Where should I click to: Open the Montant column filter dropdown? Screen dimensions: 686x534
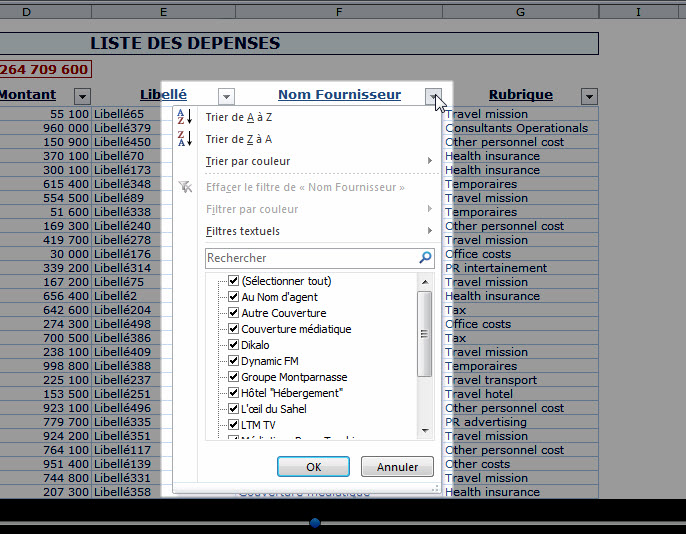(x=82, y=96)
